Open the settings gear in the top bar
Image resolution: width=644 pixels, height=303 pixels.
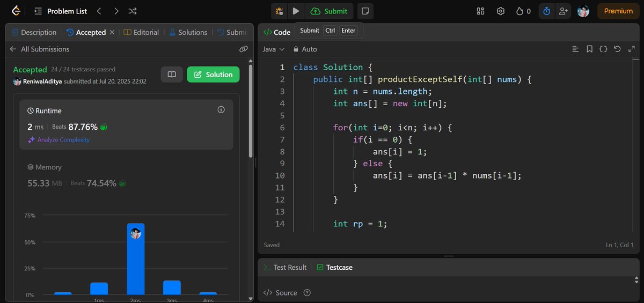(x=500, y=11)
